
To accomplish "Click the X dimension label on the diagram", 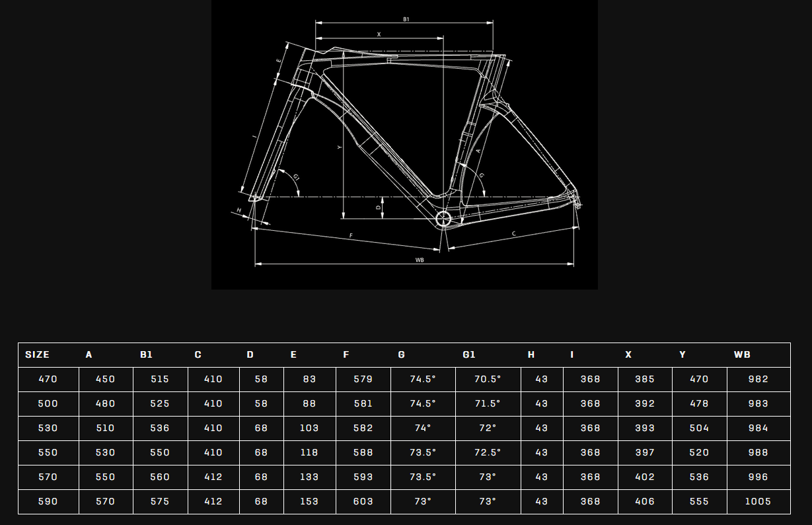I will (379, 34).
